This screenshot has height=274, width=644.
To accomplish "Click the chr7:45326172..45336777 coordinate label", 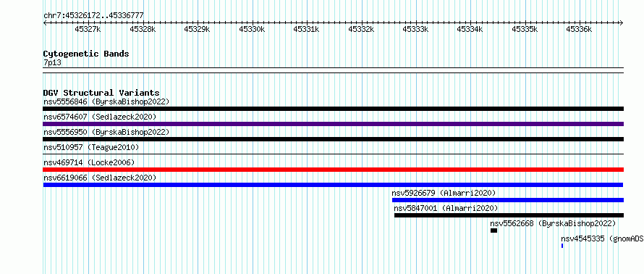I will pos(93,15).
